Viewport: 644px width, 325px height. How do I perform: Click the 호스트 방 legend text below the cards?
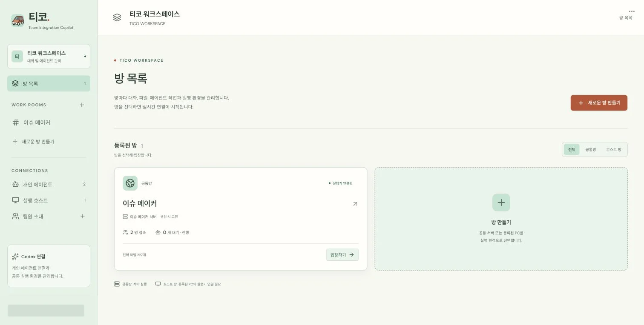(192, 284)
